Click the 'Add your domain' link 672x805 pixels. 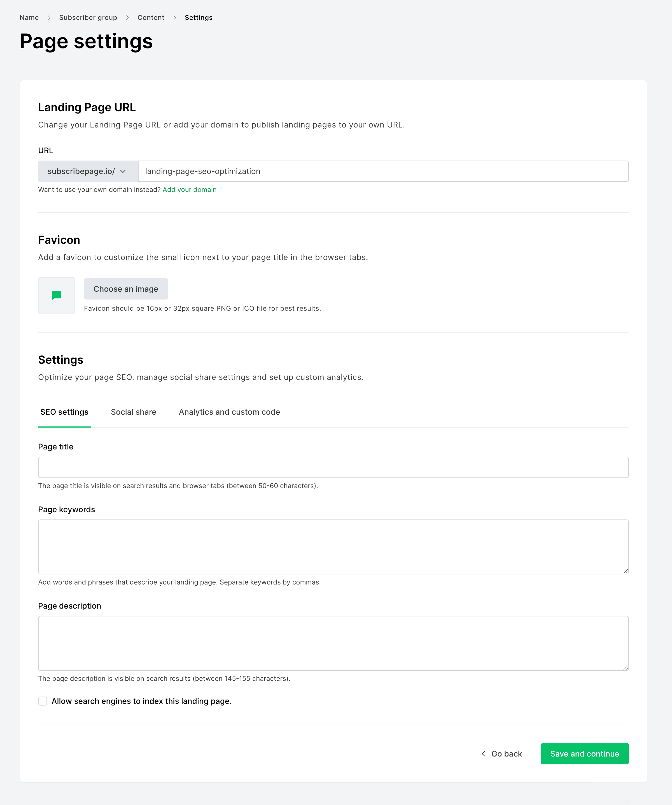coord(189,189)
